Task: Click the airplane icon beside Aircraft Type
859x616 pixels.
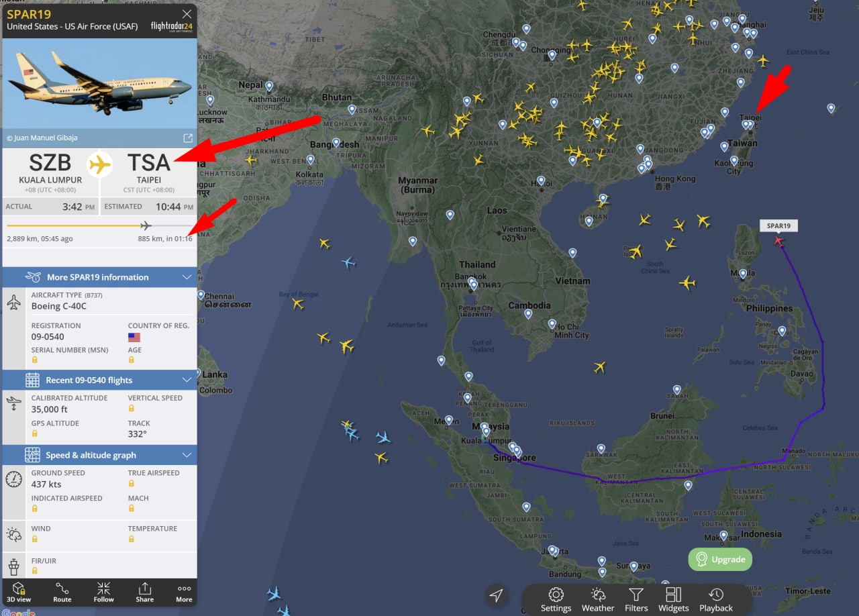Action: [14, 302]
